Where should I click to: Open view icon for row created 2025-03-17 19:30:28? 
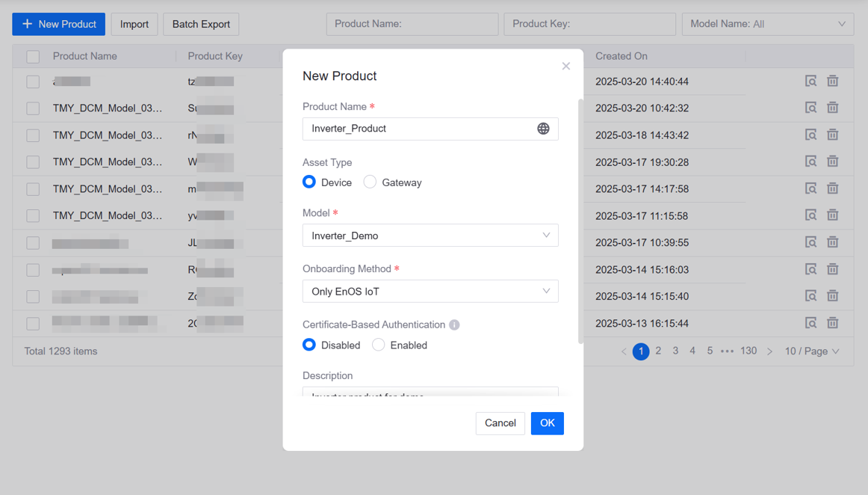point(810,162)
